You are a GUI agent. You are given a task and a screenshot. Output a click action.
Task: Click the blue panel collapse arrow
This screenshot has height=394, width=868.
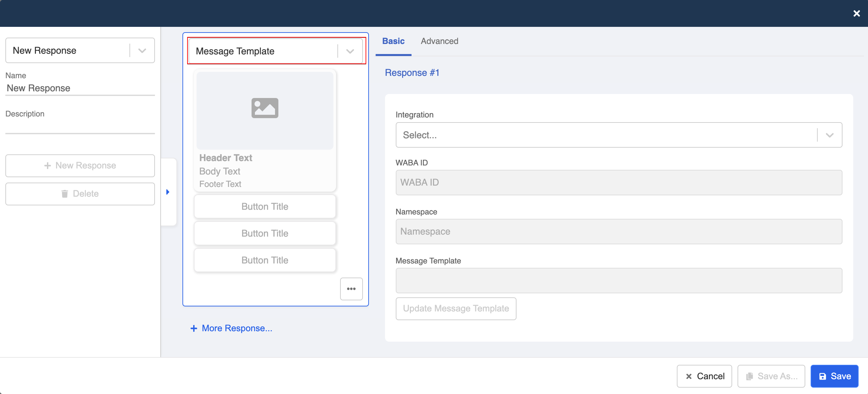(168, 192)
